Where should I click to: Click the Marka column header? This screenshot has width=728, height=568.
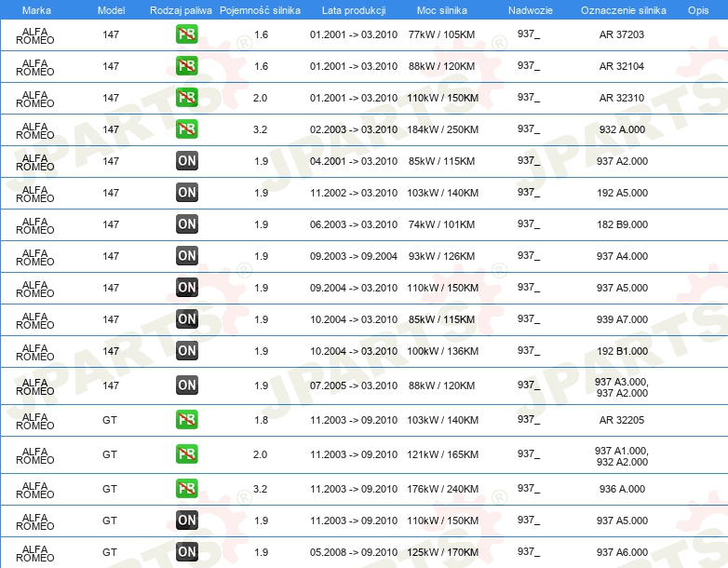(x=36, y=10)
